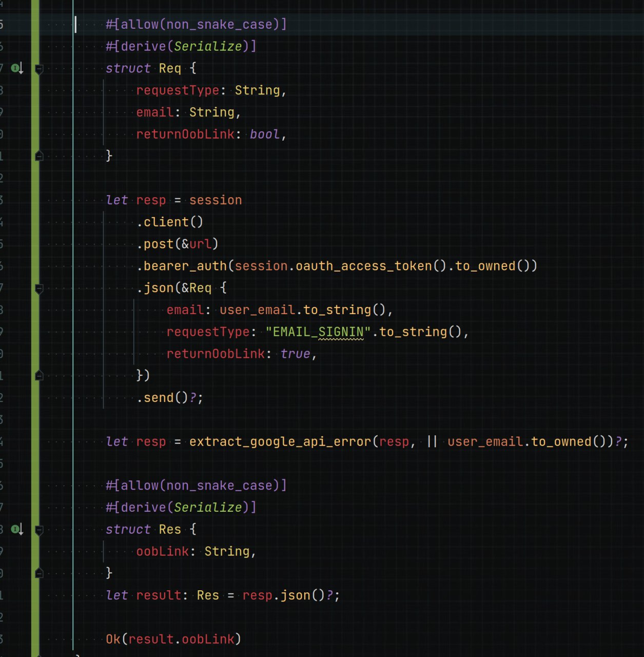Click Req in .json(&Req {

(x=201, y=288)
